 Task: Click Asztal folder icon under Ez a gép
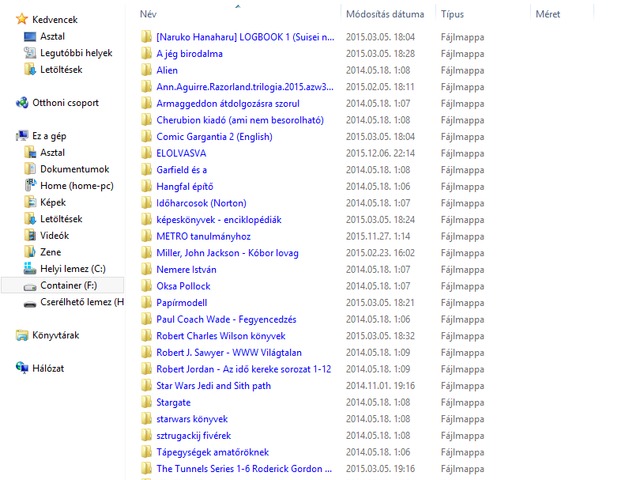30,152
